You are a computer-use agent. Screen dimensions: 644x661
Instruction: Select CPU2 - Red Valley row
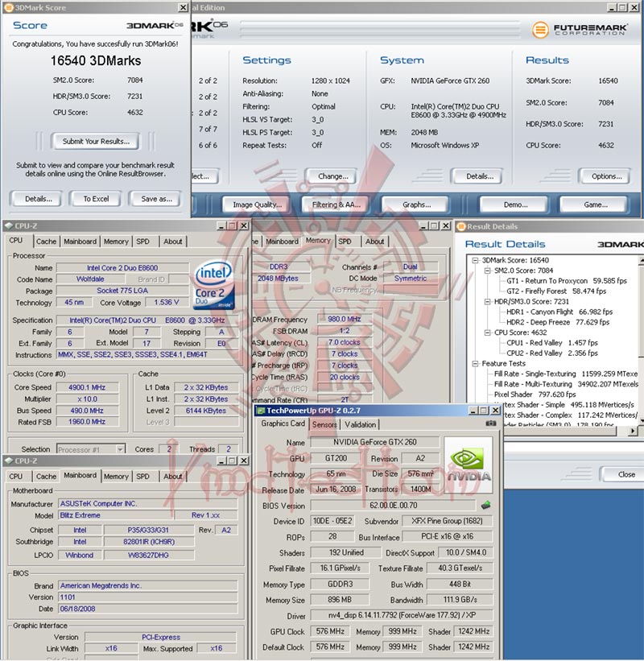coord(551,353)
